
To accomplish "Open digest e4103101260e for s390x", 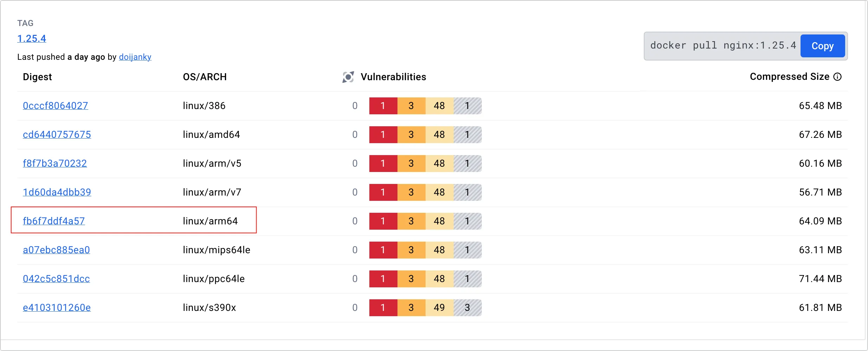I will coord(57,308).
